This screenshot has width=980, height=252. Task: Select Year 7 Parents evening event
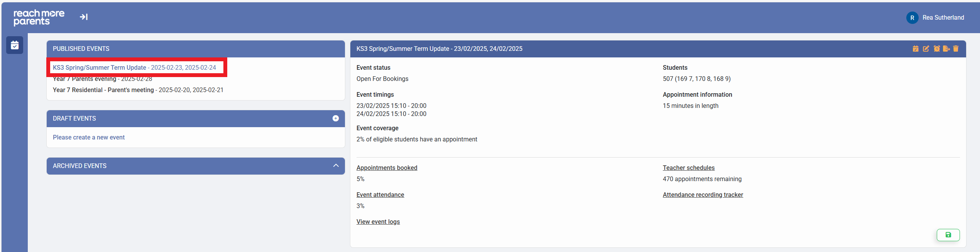click(x=103, y=79)
